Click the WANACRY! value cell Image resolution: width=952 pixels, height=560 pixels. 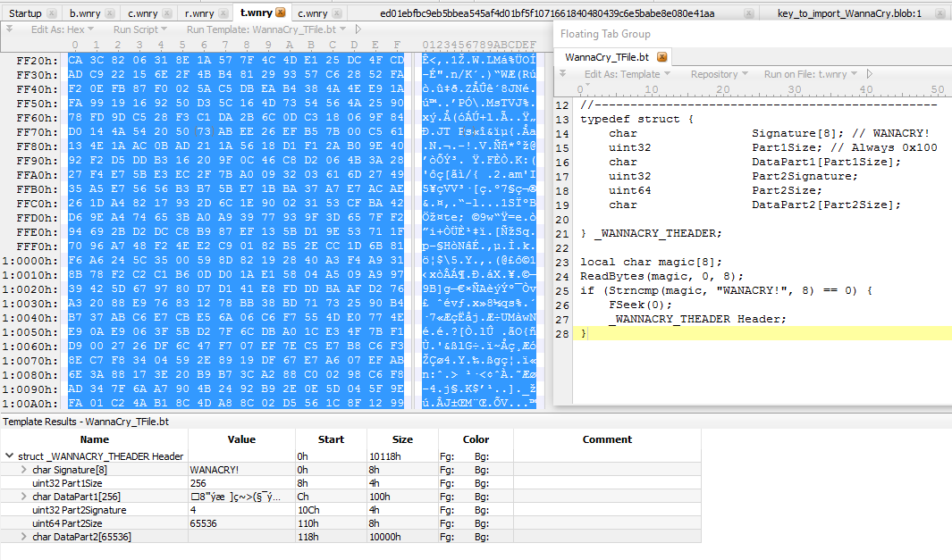(x=241, y=470)
